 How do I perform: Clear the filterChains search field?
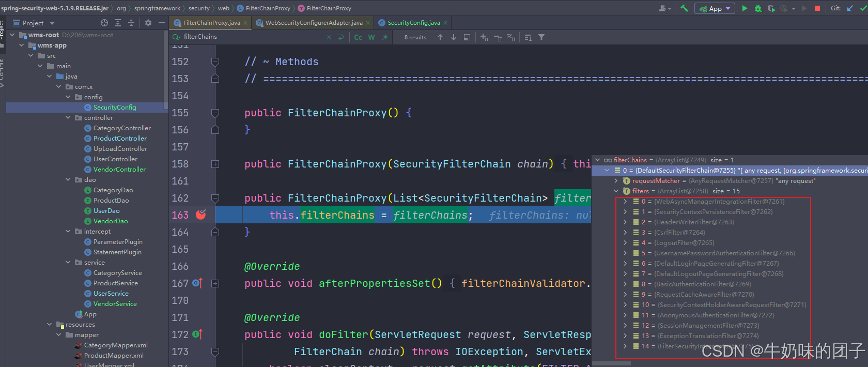click(x=329, y=37)
